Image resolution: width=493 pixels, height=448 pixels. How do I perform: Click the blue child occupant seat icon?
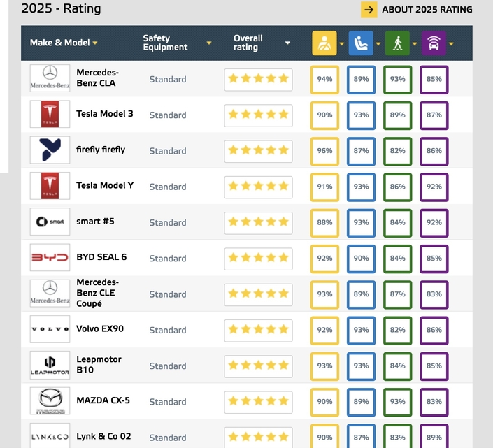tap(361, 43)
